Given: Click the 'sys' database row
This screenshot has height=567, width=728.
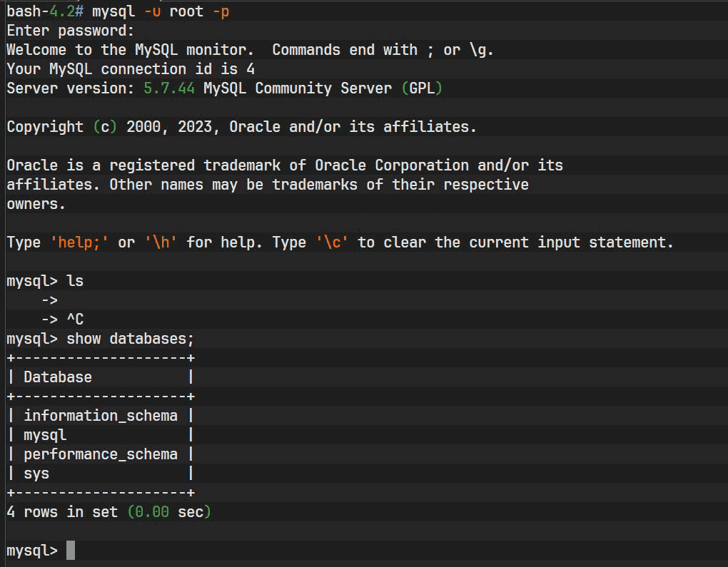Looking at the screenshot, I should [36, 474].
